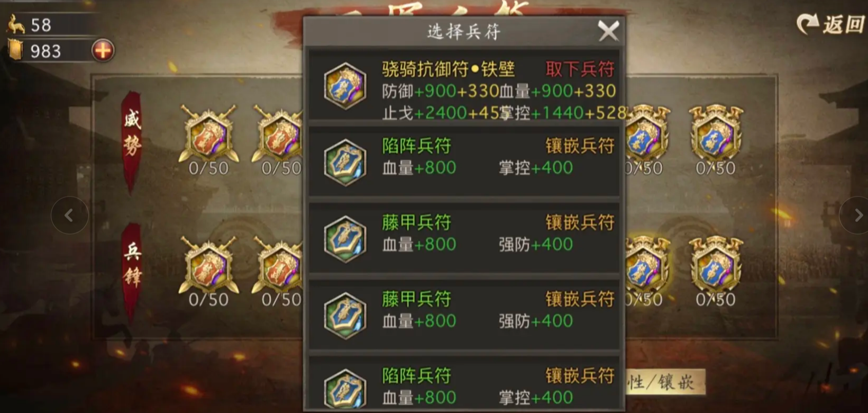Open the far-right blue slot in bottom row
Viewport: 868px width, 413px height.
coord(716,264)
